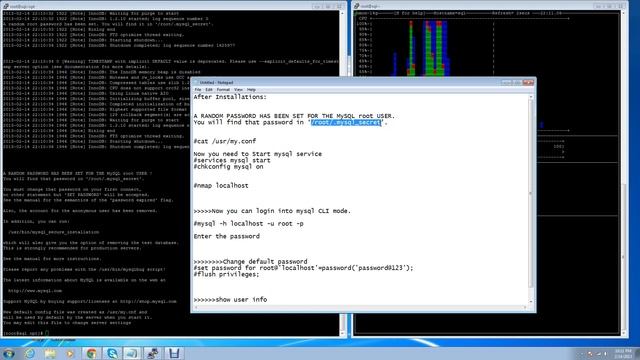The height and width of the screenshot is (360, 640).
Task: Click the Notepad horizontal scrollbar's right arrow
Action: coord(525,308)
